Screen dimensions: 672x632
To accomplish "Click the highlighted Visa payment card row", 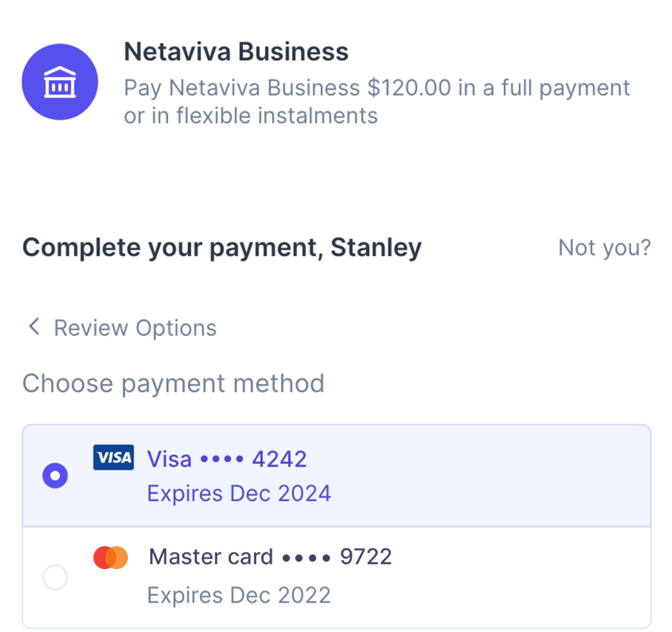I will (x=337, y=475).
